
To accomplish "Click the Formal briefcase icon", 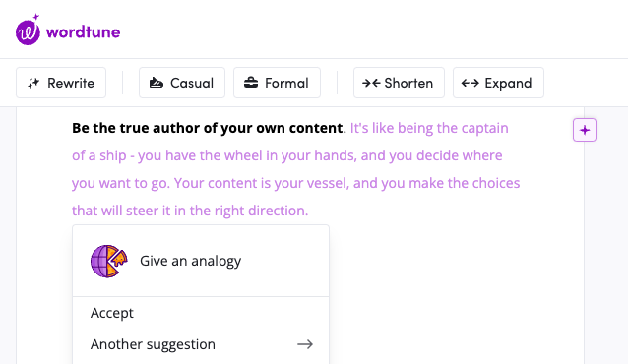I will (x=251, y=83).
